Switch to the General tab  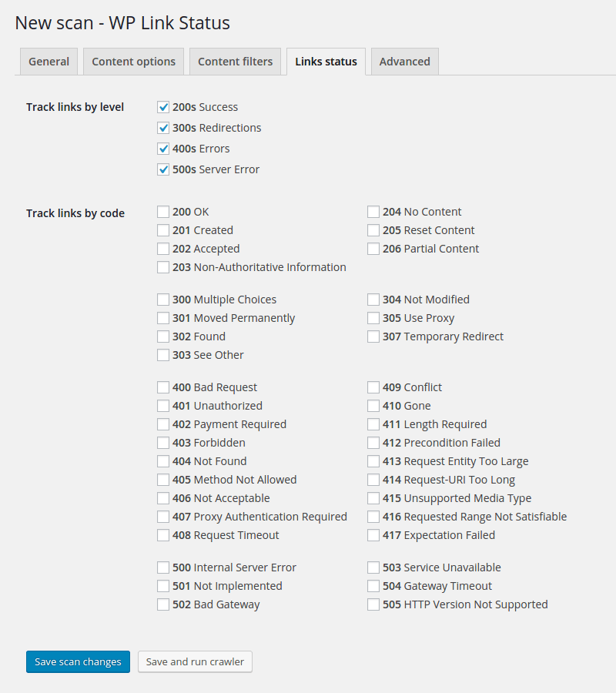click(49, 61)
